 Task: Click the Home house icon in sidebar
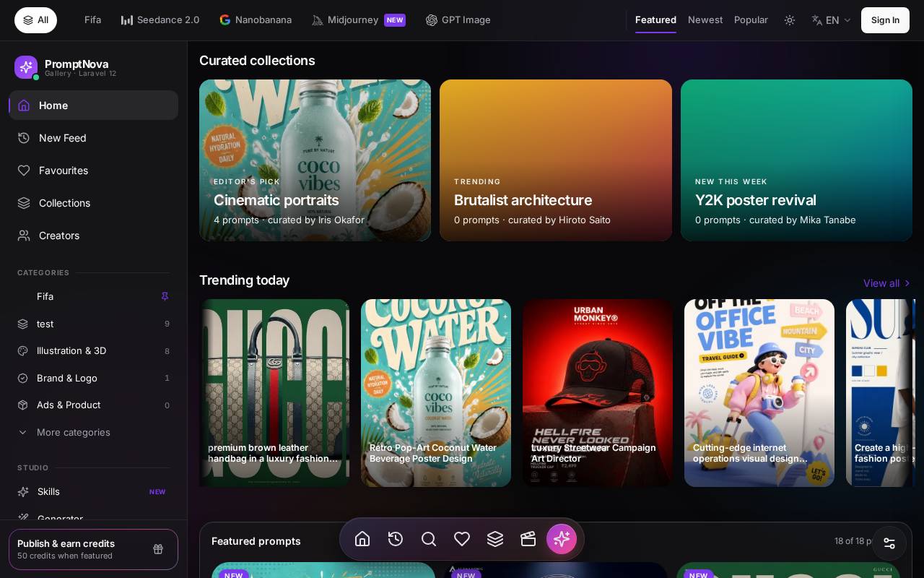click(x=24, y=105)
